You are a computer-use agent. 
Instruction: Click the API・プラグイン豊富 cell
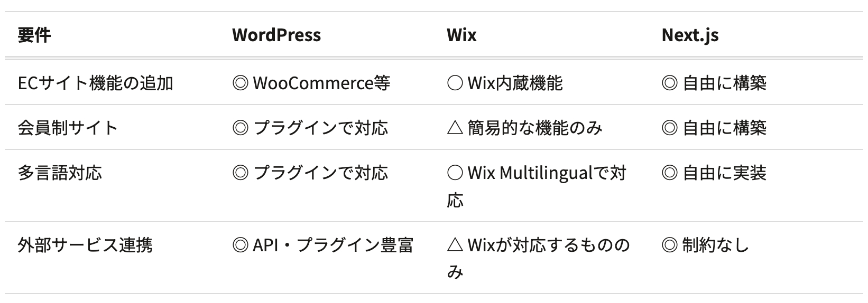322,245
